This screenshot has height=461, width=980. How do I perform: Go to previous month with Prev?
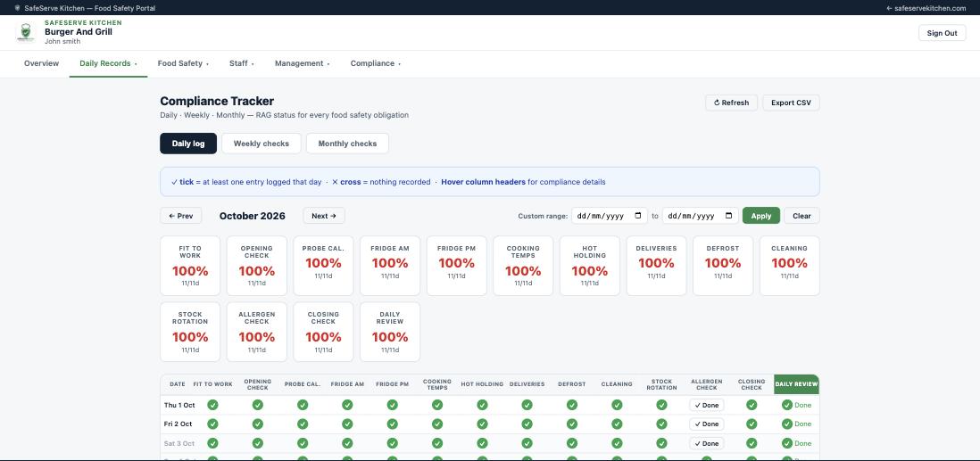(x=180, y=216)
